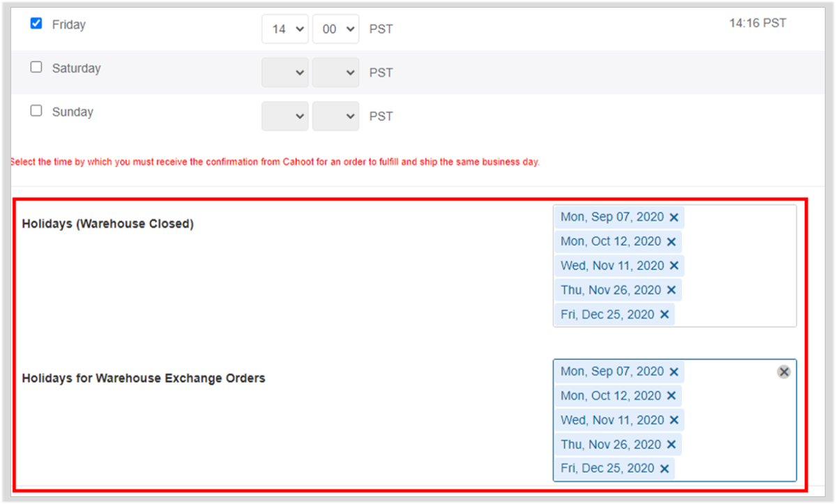Clear all Exchange Orders holidays with round X
Image resolution: width=836 pixels, height=504 pixels.
coord(784,372)
